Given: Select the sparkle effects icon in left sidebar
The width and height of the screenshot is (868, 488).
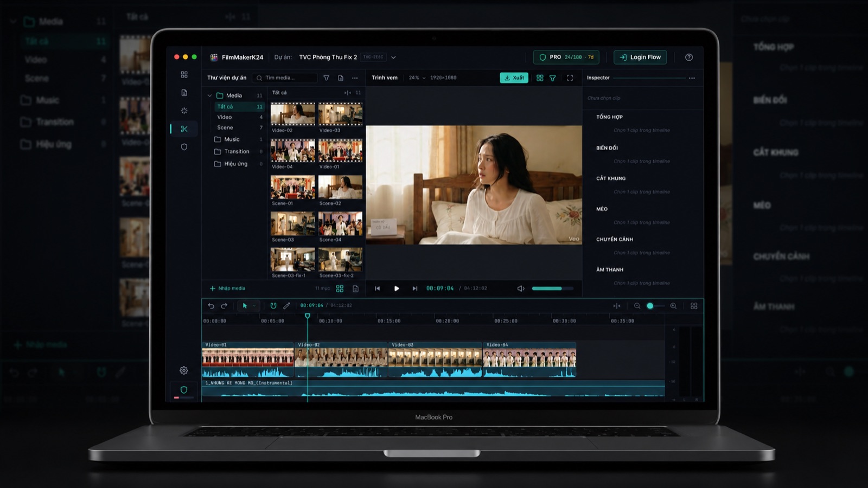Looking at the screenshot, I should pos(184,111).
